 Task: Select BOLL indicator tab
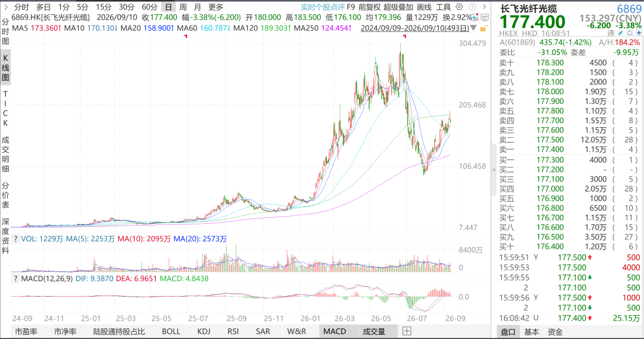171,331
